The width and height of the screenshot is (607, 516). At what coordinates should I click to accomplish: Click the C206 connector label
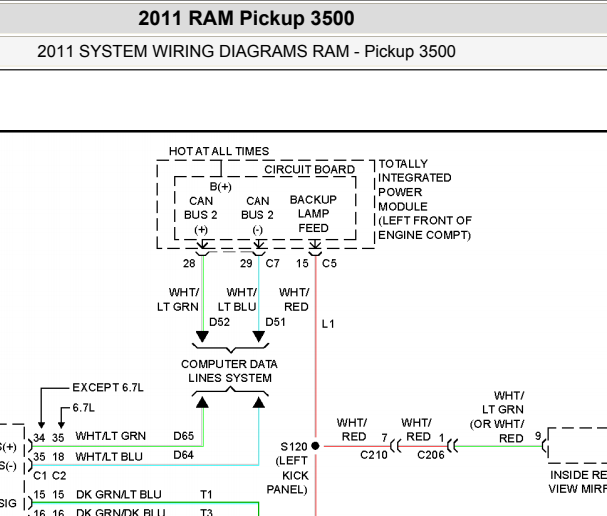431,455
